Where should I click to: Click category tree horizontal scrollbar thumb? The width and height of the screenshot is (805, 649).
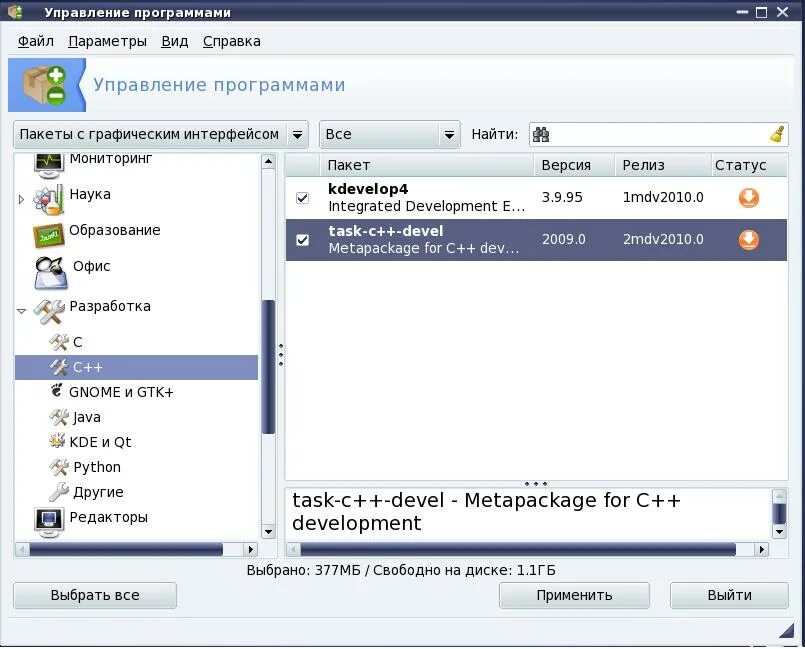pos(126,549)
